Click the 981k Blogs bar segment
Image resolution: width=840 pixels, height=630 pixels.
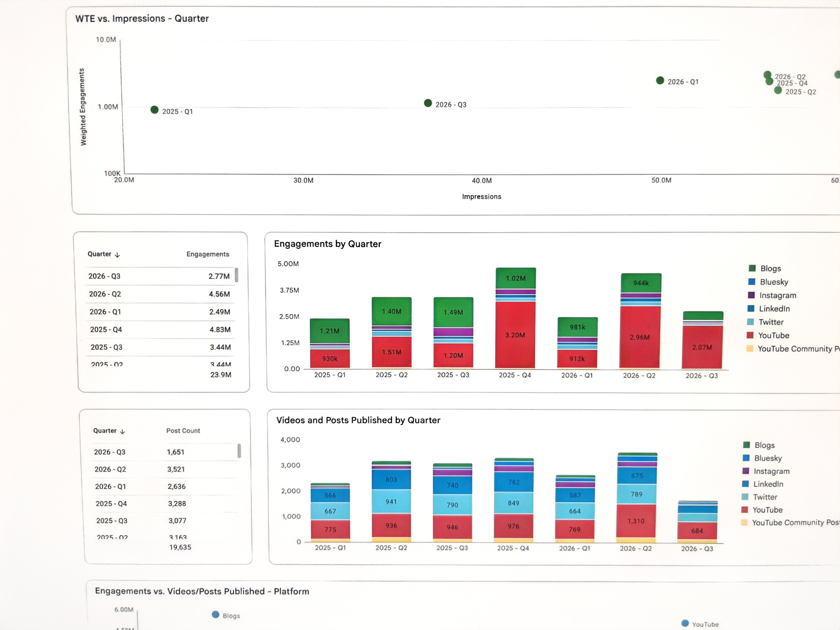(577, 327)
